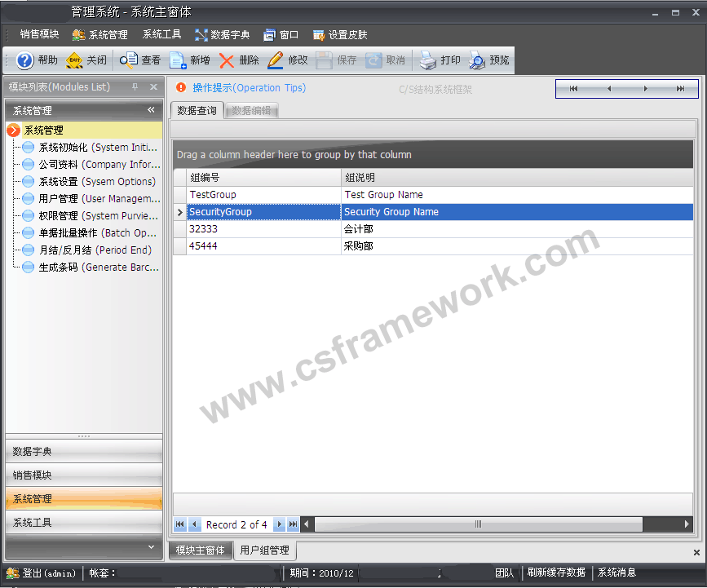
Task: Click 刷新缓存数据 in the status bar
Action: [x=555, y=573]
